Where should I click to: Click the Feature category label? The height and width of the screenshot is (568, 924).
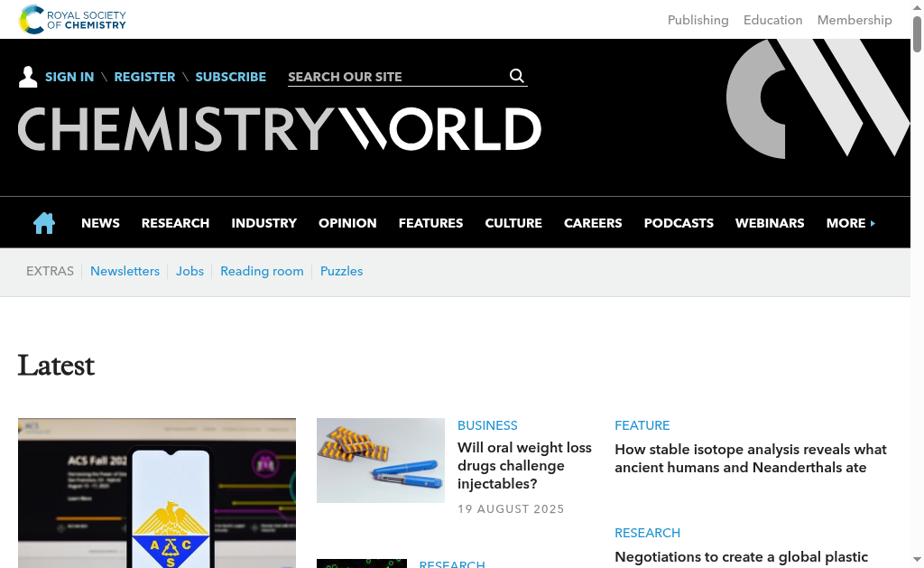642,425
